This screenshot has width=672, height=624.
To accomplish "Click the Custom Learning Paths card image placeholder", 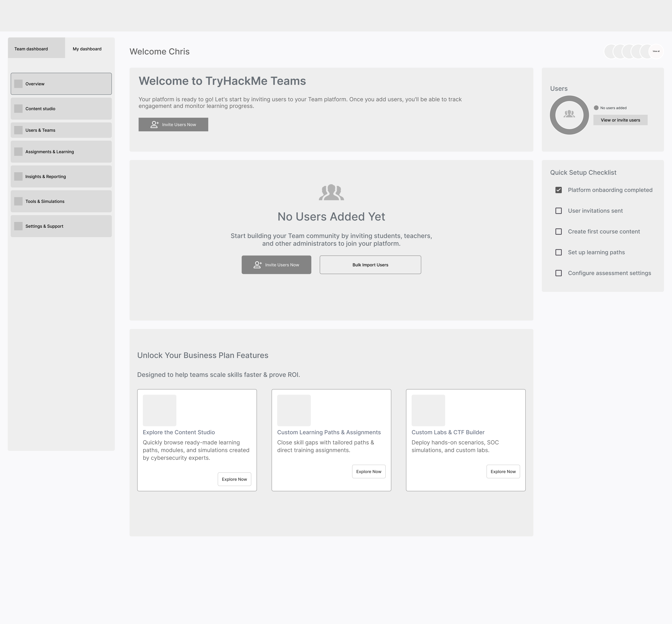I will point(294,410).
